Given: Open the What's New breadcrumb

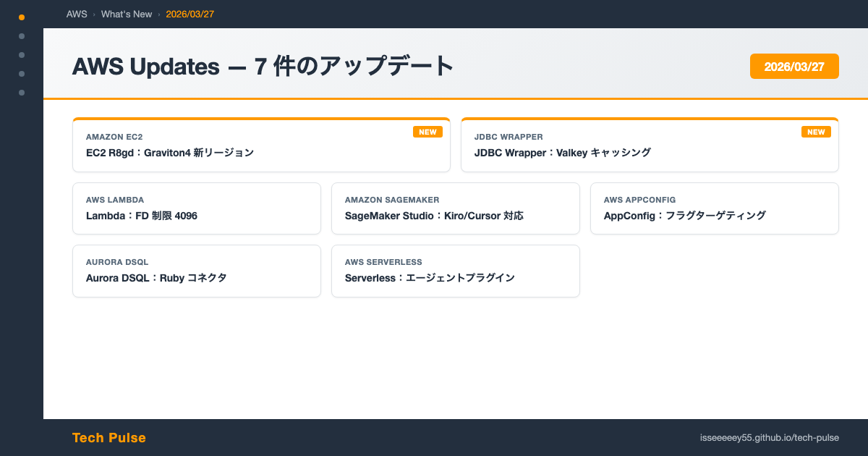Looking at the screenshot, I should (x=127, y=14).
